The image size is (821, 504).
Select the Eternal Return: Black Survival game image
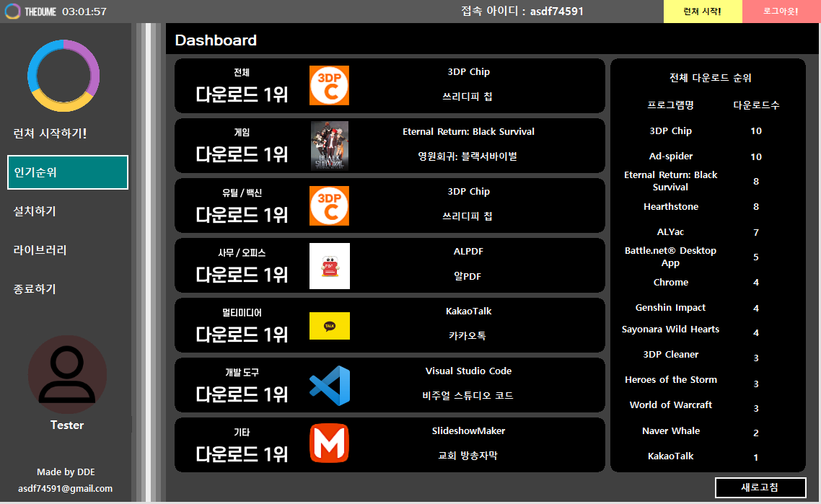(x=329, y=145)
